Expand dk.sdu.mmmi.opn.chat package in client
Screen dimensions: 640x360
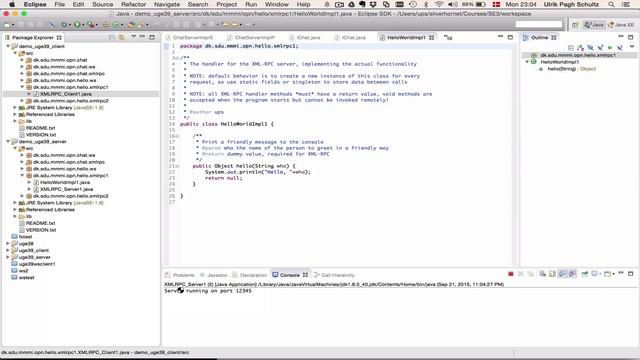coord(22,60)
